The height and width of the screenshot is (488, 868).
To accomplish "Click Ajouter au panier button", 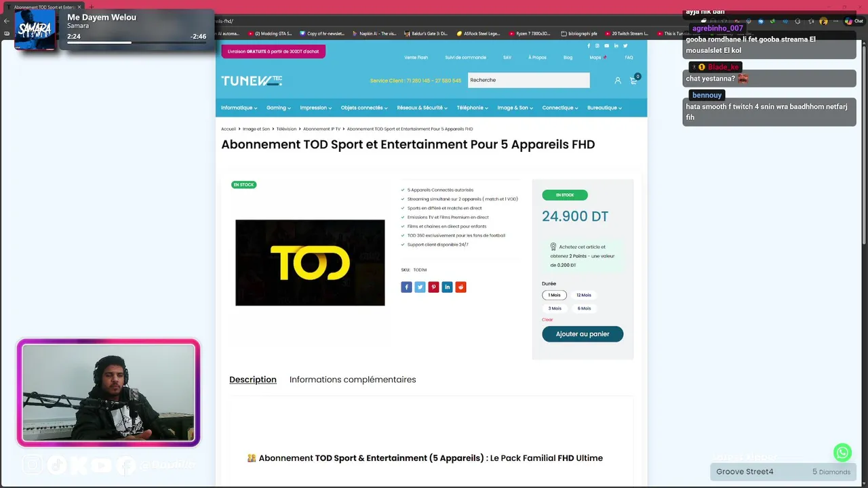I will tap(583, 334).
